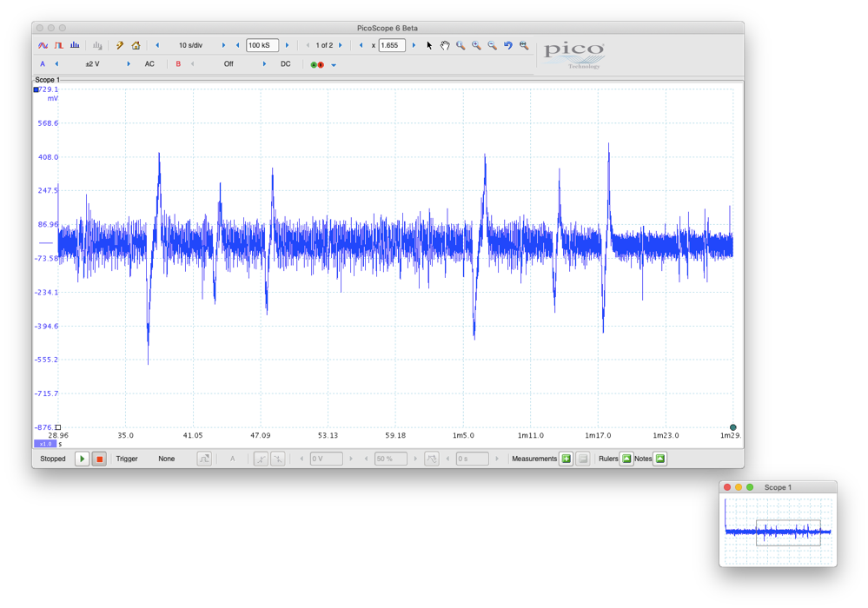The height and width of the screenshot is (608, 868).
Task: Toggle Rulers on the waveform display
Action: pos(626,459)
